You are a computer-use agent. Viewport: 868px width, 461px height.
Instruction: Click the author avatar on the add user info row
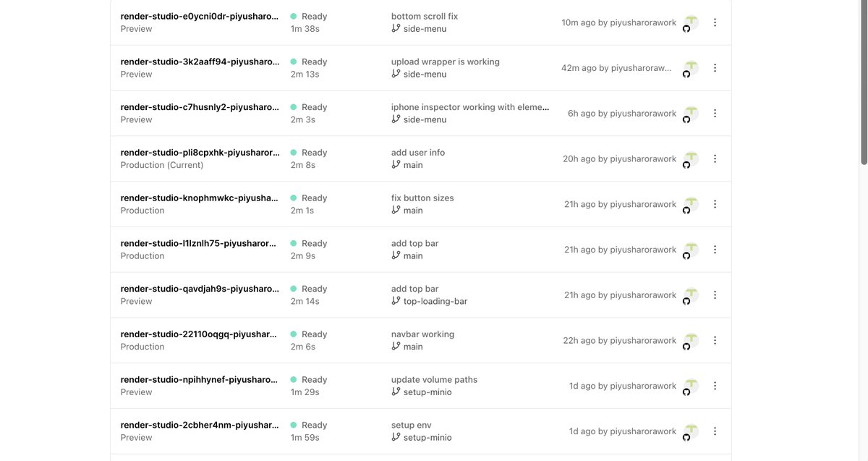click(691, 158)
